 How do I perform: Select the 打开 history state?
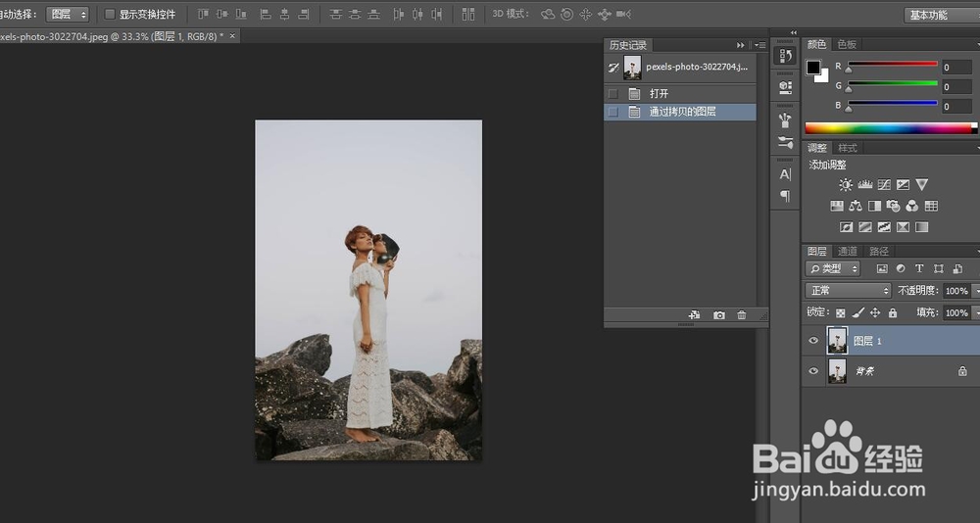point(659,94)
